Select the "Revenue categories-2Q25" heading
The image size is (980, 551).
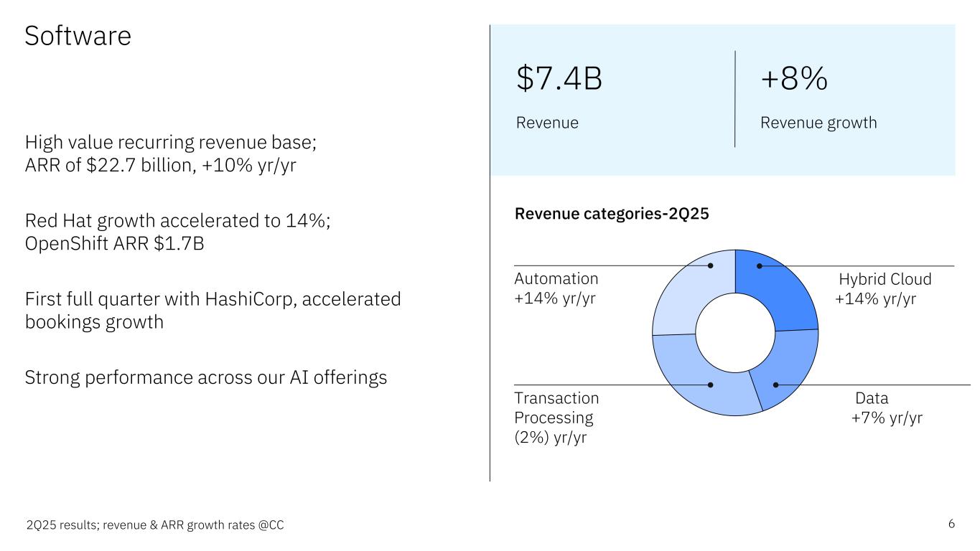(x=612, y=214)
